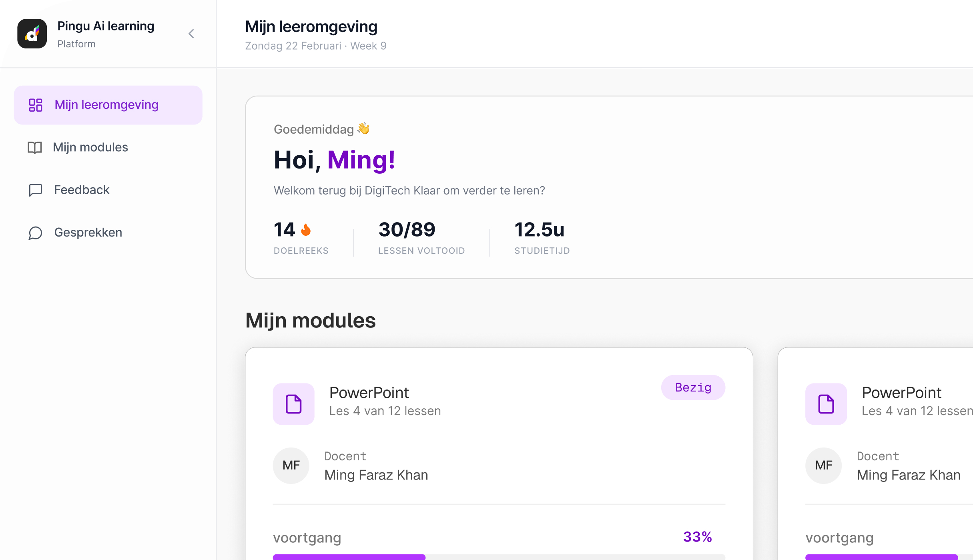Click the MF avatar in the first module card
The image size is (973, 560).
click(291, 466)
